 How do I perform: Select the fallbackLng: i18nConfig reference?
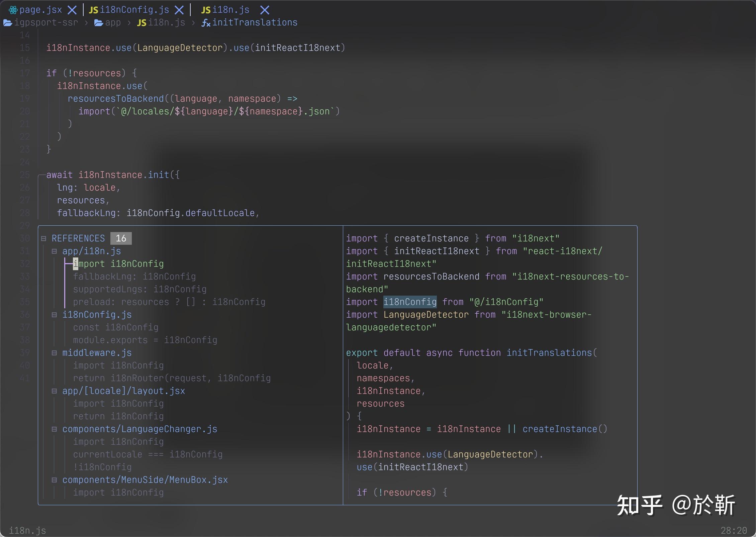pyautogui.click(x=134, y=277)
